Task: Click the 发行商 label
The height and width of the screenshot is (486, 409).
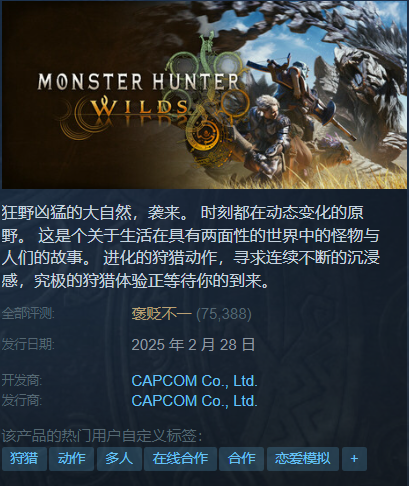Action: click(x=22, y=400)
